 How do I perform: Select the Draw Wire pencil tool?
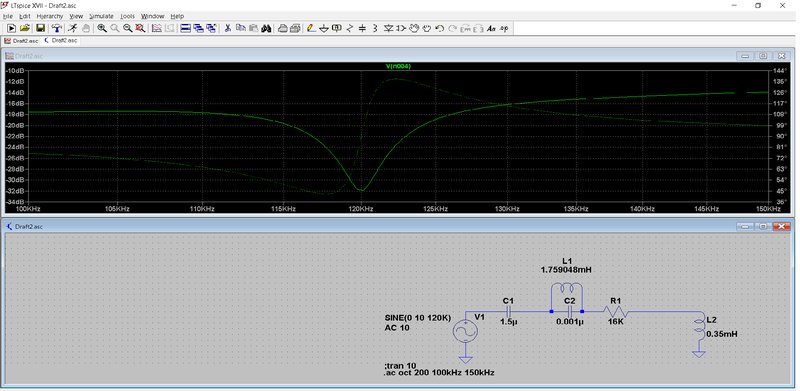tap(311, 28)
